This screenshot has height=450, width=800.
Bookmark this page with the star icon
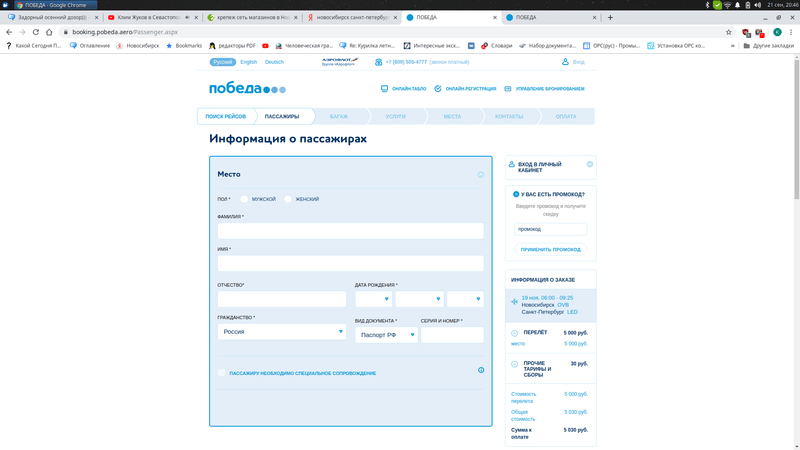point(729,32)
